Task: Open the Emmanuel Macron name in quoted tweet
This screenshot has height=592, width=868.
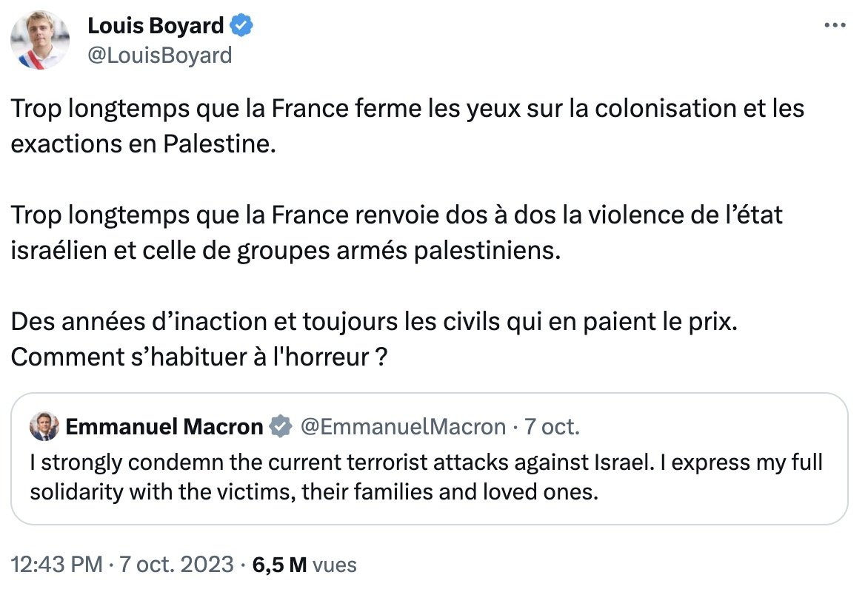Action: click(164, 427)
